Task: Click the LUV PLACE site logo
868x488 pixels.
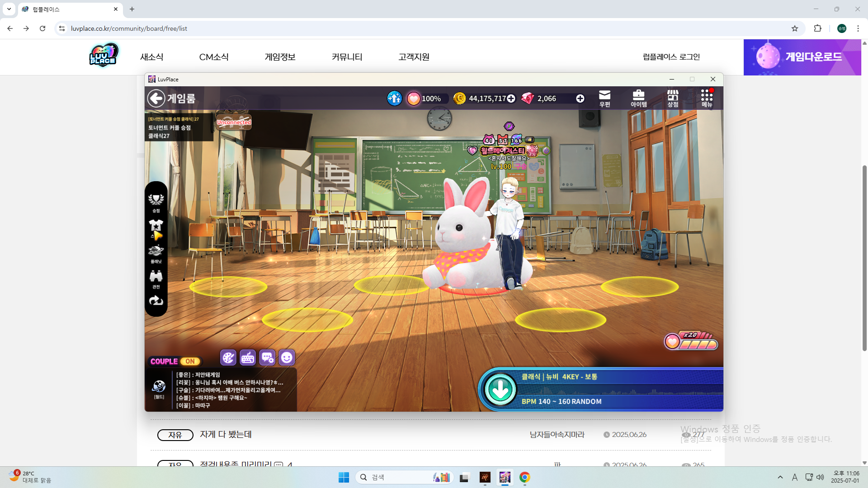Action: pos(104,55)
